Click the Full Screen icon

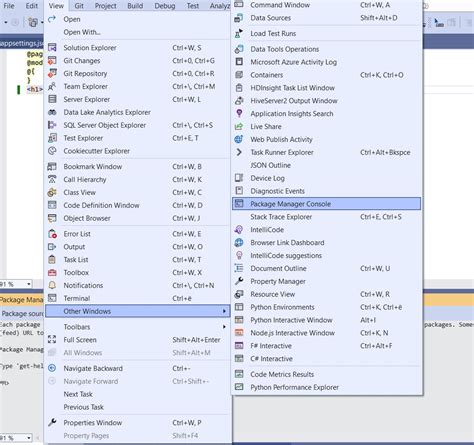pyautogui.click(x=52, y=340)
